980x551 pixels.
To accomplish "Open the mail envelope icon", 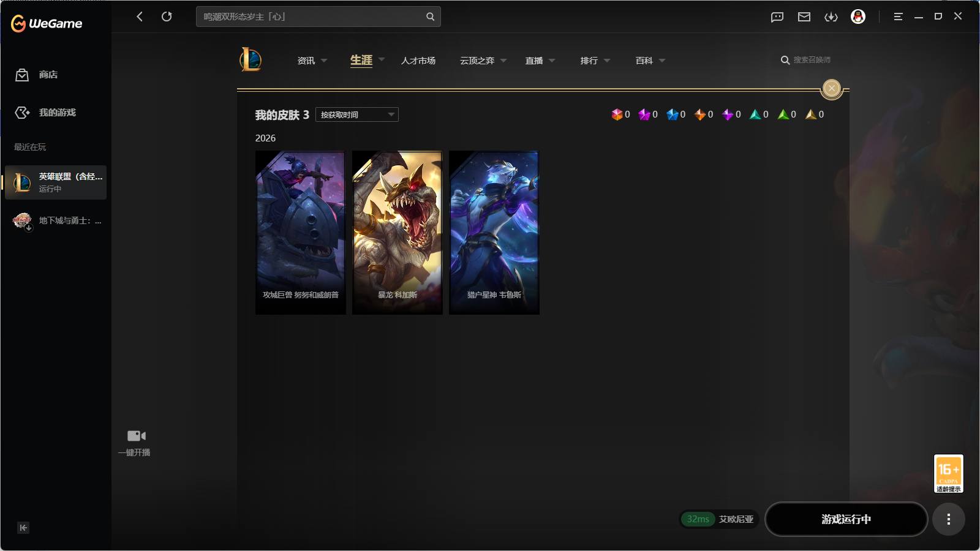I will (x=804, y=17).
